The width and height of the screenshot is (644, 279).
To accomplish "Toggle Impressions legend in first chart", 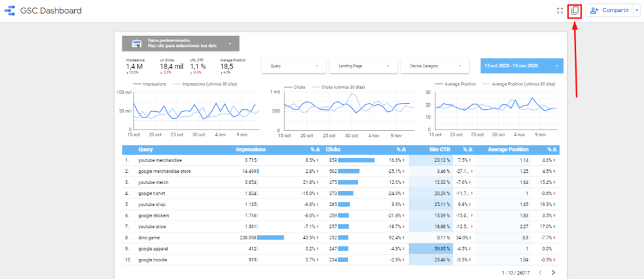I will point(150,84).
